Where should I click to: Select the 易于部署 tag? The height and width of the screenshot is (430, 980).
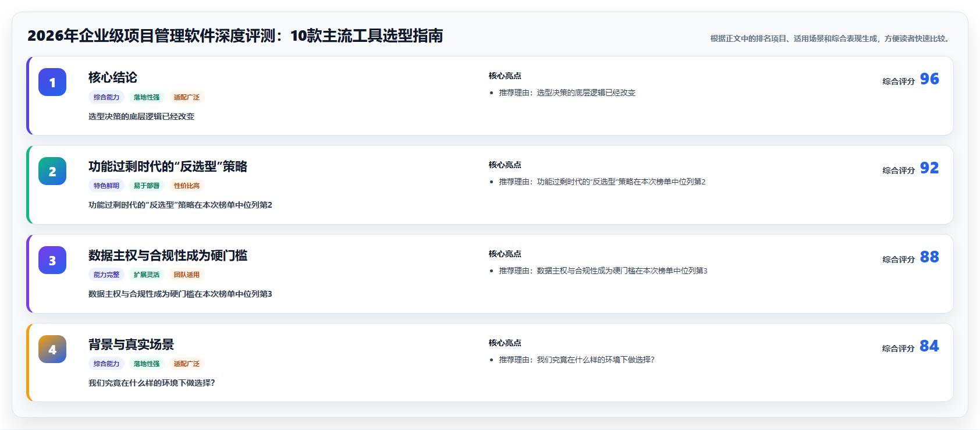click(147, 186)
